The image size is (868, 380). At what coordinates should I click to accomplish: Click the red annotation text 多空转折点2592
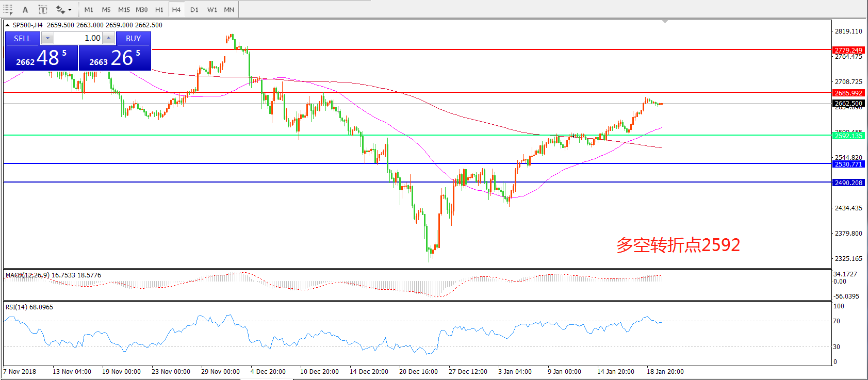678,245
